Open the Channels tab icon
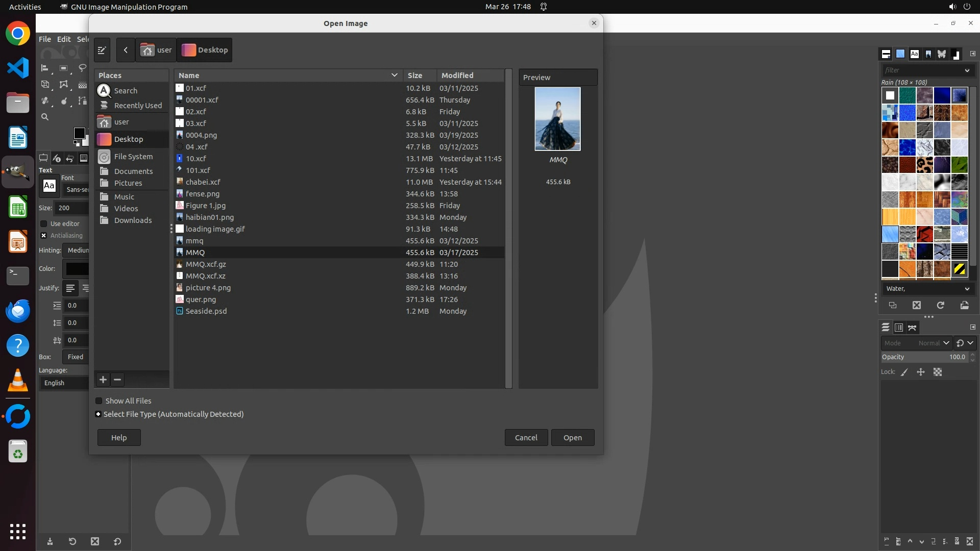Image resolution: width=980 pixels, height=551 pixels. tap(899, 328)
